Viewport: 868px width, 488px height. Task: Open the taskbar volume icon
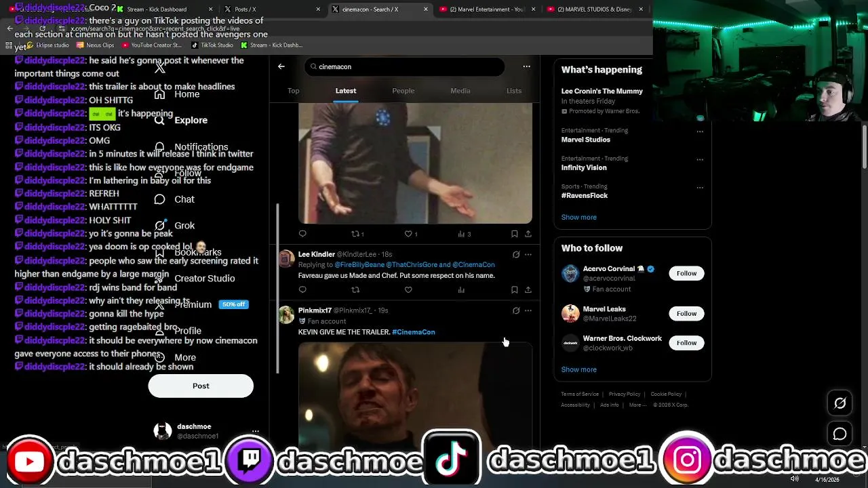click(795, 479)
